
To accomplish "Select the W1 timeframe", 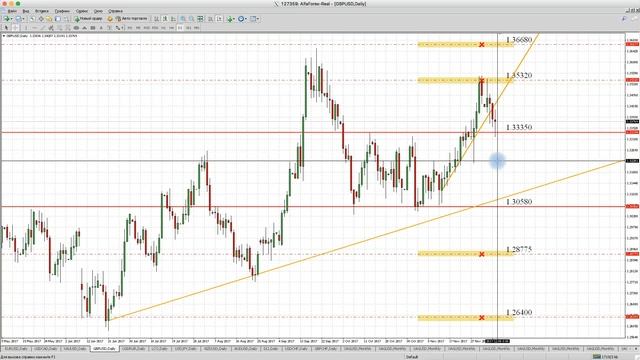I will click(188, 28).
